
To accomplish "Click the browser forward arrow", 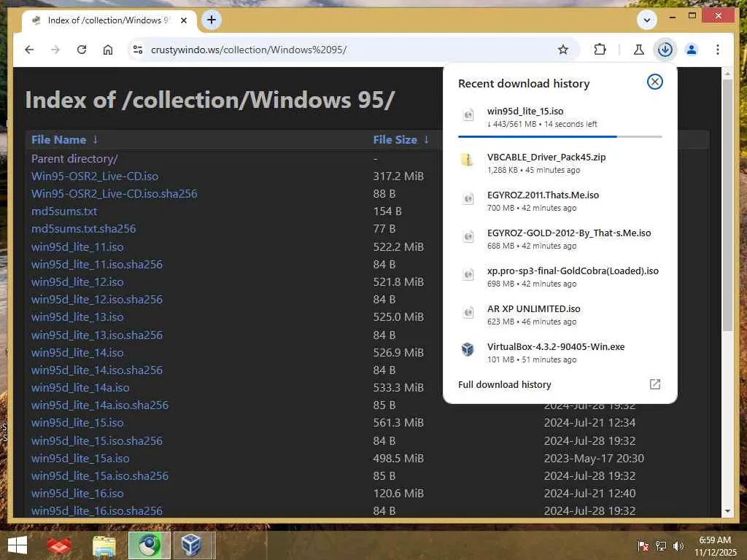I will 55,50.
